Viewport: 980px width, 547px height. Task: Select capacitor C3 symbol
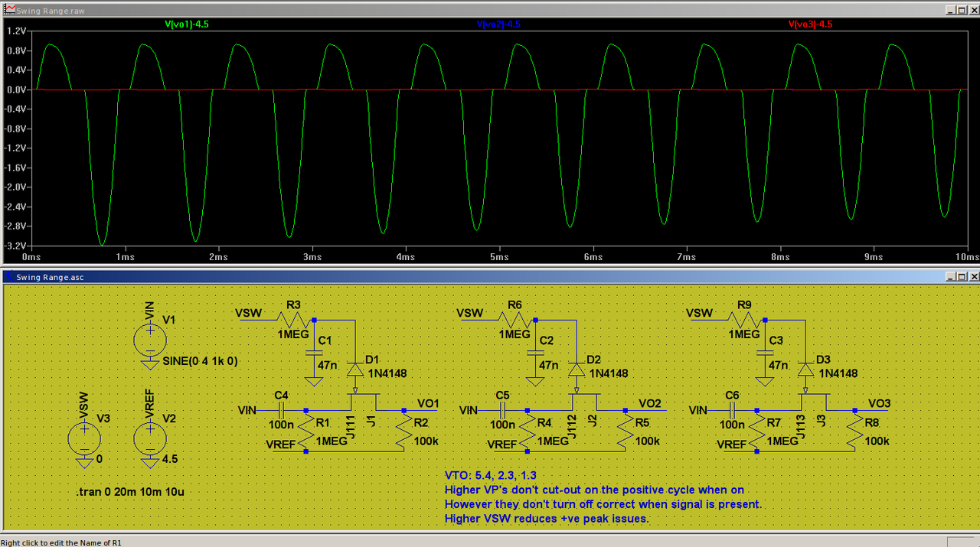point(765,353)
